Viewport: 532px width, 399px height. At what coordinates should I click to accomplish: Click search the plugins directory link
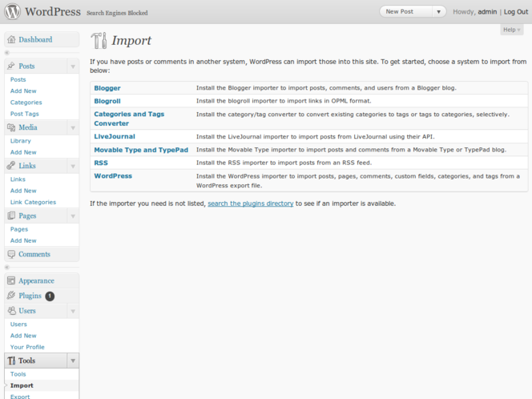pos(250,204)
